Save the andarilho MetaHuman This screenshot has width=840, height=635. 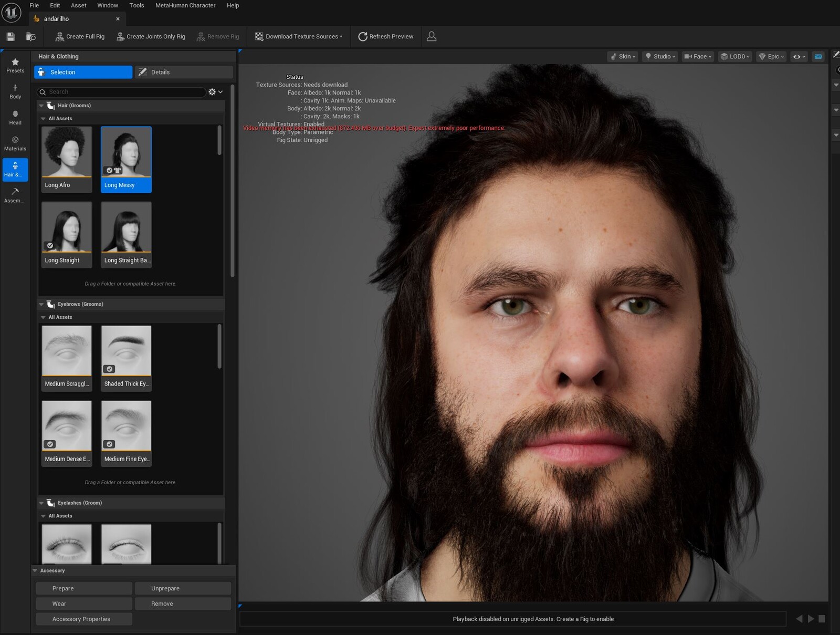(x=10, y=36)
